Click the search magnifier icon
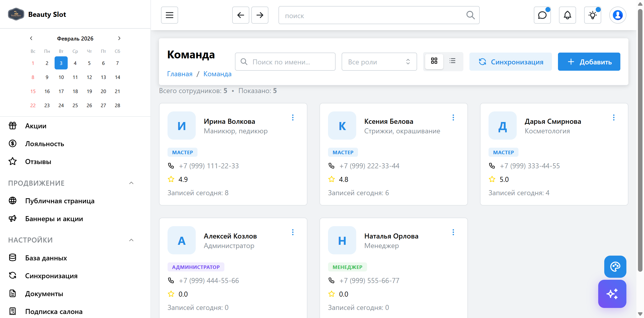The width and height of the screenshot is (644, 318). point(470,15)
